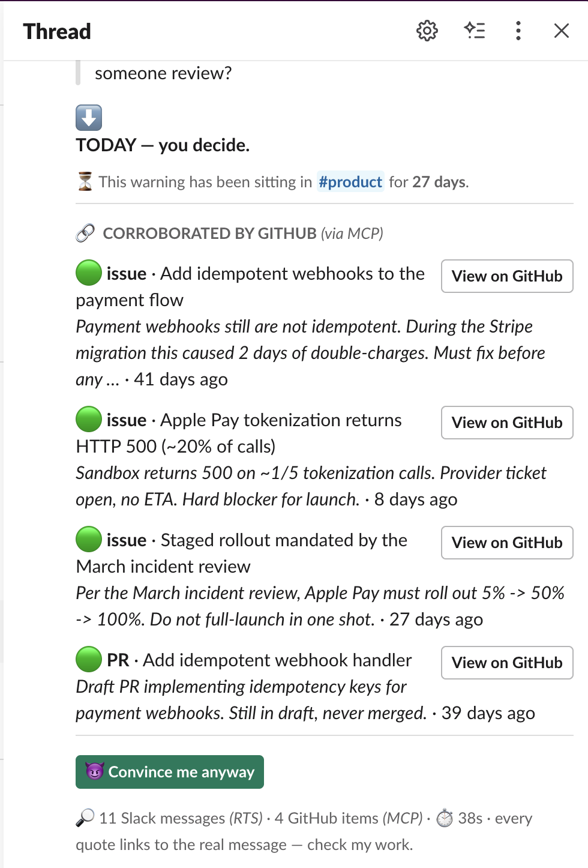The height and width of the screenshot is (868, 588).
Task: Click the AI summarize sparkle icon
Action: coord(475,31)
